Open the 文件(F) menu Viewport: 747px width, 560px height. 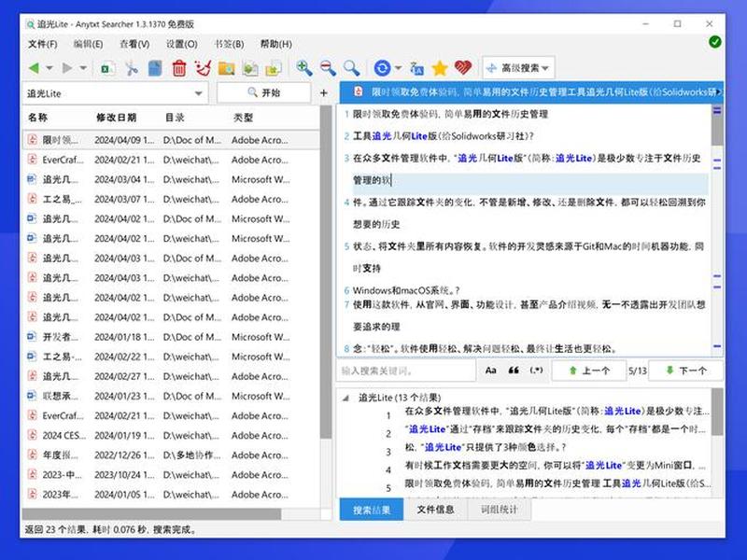(x=42, y=44)
